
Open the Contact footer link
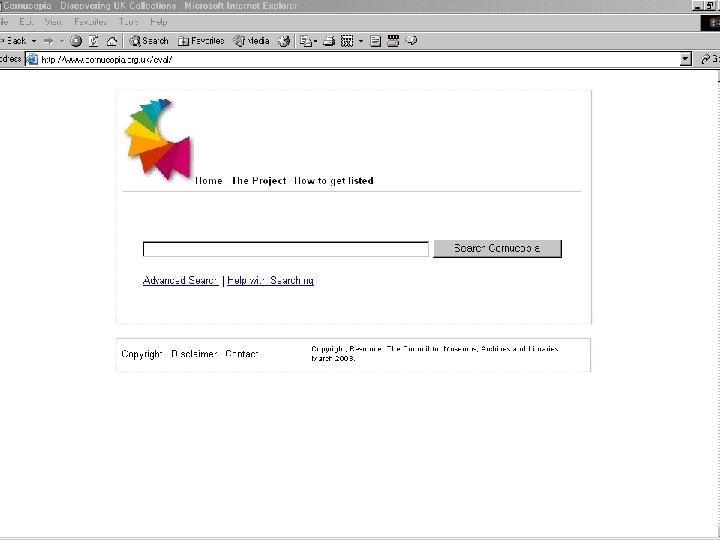click(242, 354)
